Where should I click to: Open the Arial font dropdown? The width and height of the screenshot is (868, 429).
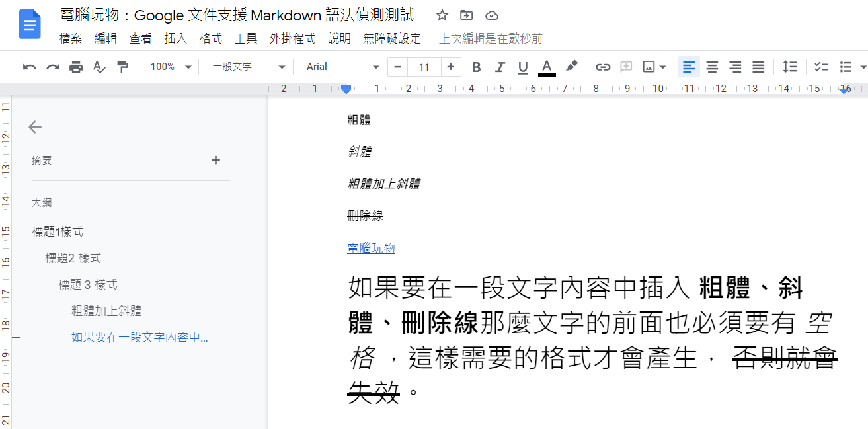342,67
